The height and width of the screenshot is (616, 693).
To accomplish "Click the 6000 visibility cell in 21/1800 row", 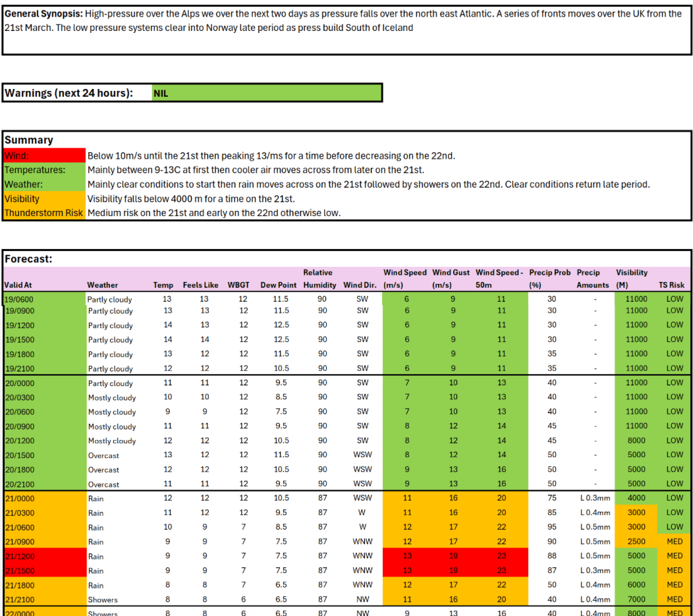I will [636, 585].
